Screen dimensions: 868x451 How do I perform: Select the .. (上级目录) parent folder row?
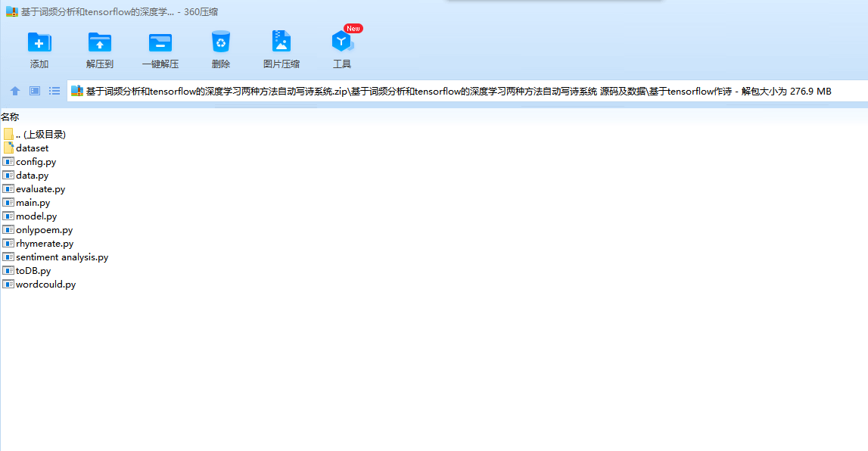pos(34,135)
